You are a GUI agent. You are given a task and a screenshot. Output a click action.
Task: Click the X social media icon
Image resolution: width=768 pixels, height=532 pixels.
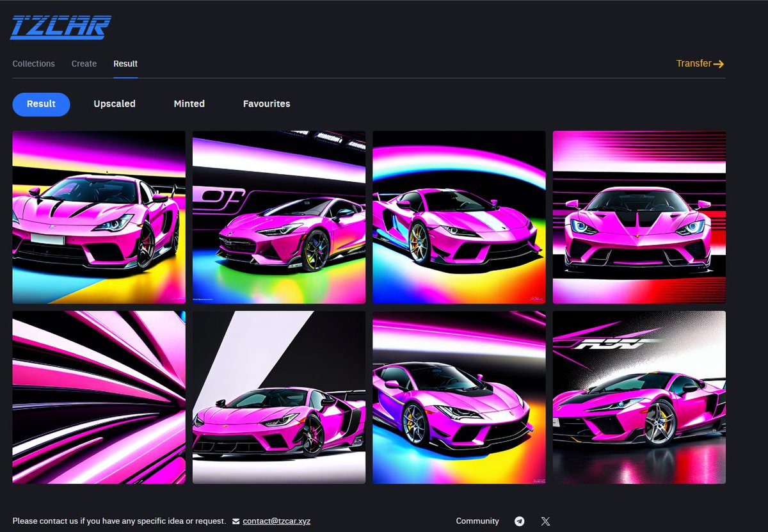[x=545, y=521]
